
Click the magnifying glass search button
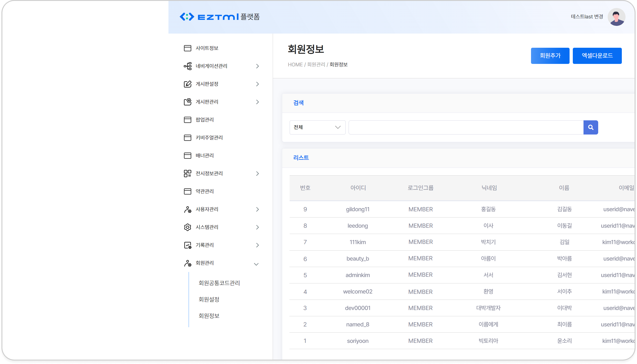pyautogui.click(x=590, y=128)
